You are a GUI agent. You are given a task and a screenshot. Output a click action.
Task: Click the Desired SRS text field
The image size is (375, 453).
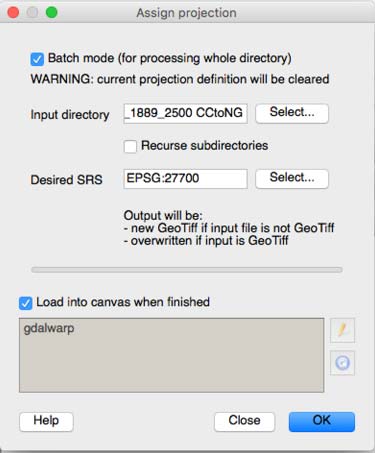click(185, 179)
